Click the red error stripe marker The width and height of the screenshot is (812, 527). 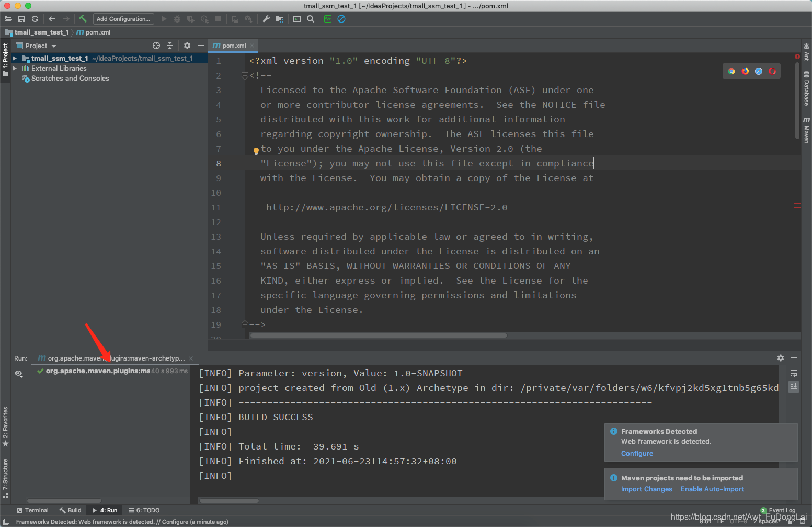[x=797, y=206]
